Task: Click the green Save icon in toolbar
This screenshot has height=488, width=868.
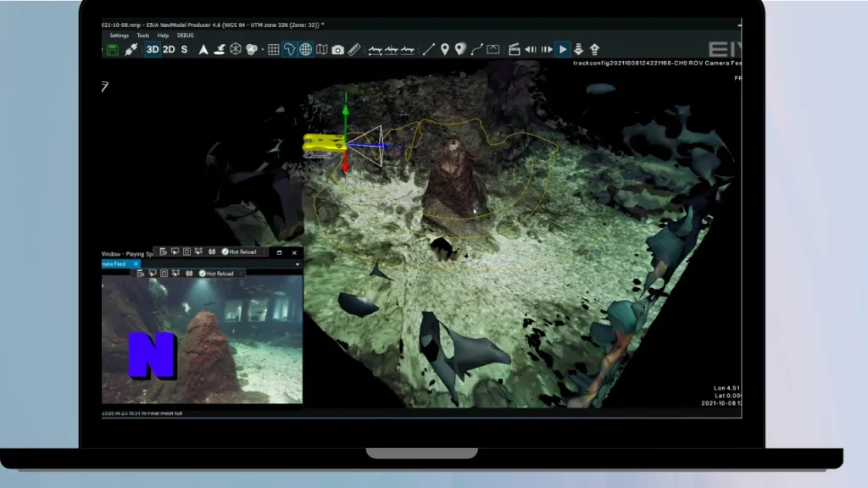Action: pyautogui.click(x=113, y=50)
